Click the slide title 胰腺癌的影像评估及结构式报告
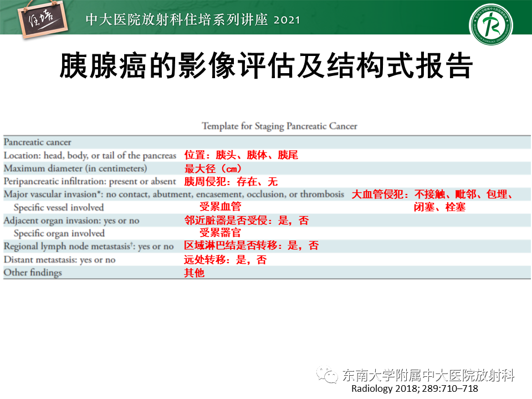 (266, 65)
